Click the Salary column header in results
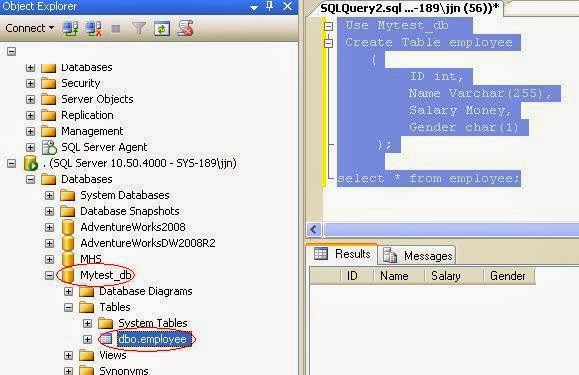 [454, 276]
